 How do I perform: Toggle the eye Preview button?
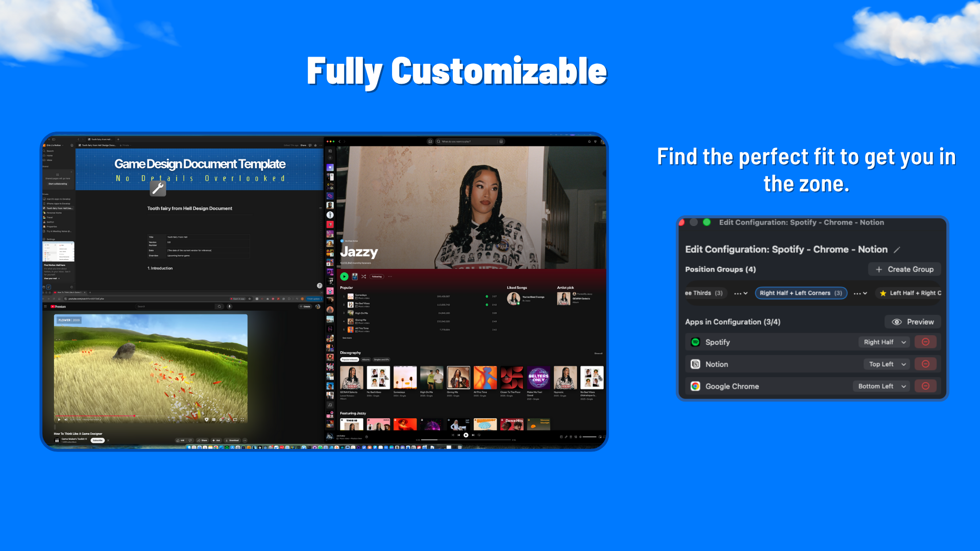[x=913, y=322]
